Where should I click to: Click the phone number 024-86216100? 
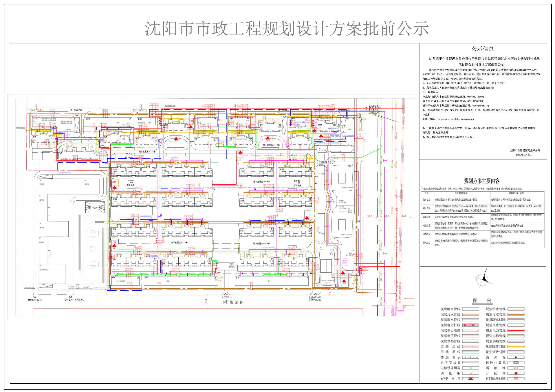pos(475,97)
